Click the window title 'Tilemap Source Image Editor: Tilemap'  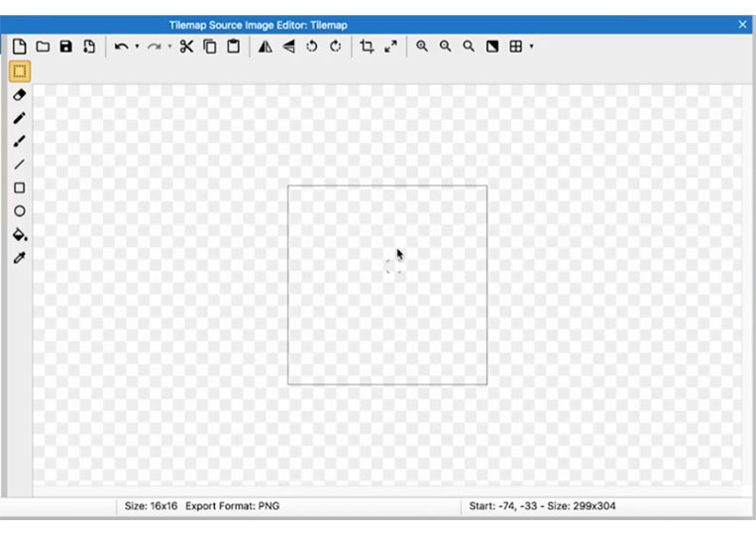pyautogui.click(x=258, y=25)
